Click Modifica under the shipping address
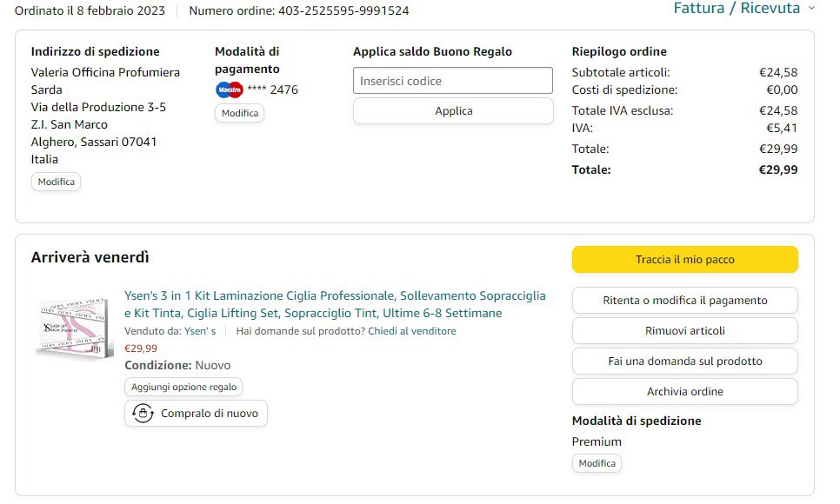 (57, 182)
